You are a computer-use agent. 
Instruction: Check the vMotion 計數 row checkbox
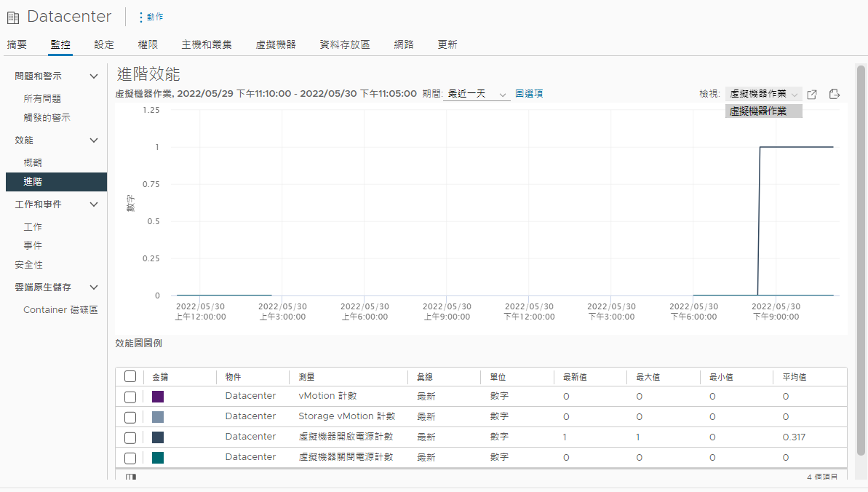pyautogui.click(x=130, y=397)
